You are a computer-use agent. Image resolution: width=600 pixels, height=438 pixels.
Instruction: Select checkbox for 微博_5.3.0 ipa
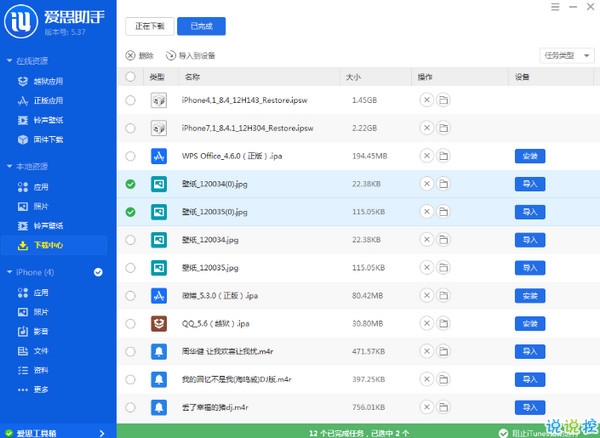click(131, 296)
